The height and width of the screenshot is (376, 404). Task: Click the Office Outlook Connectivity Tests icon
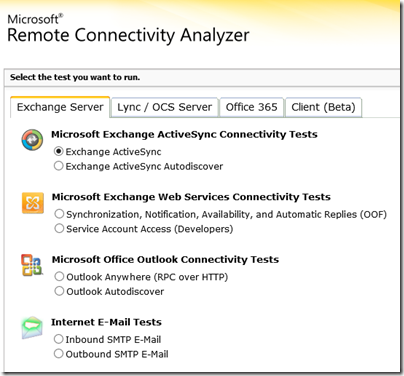tap(32, 265)
